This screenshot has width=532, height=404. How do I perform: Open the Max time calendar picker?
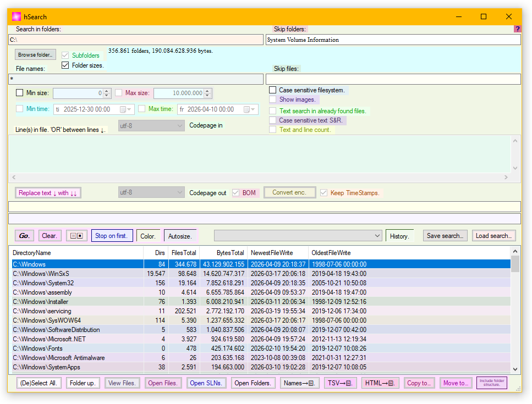(x=250, y=109)
